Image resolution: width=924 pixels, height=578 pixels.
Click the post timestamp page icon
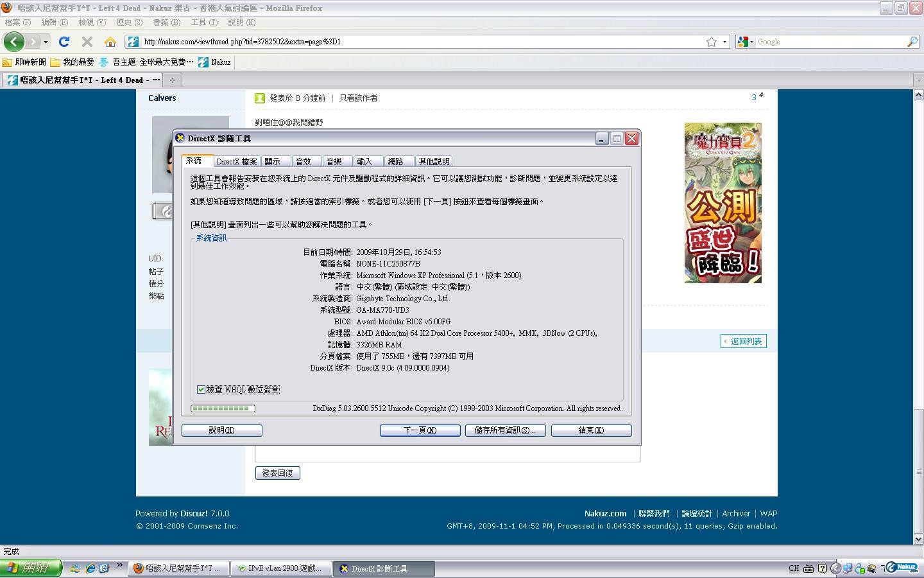[x=260, y=98]
